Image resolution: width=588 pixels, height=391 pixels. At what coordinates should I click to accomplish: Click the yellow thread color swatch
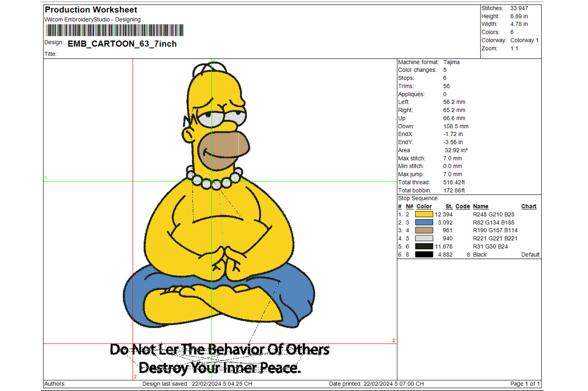[x=424, y=214]
